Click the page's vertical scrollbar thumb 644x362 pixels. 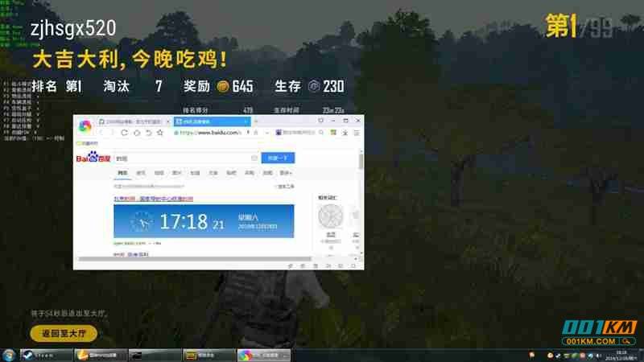coord(361,161)
